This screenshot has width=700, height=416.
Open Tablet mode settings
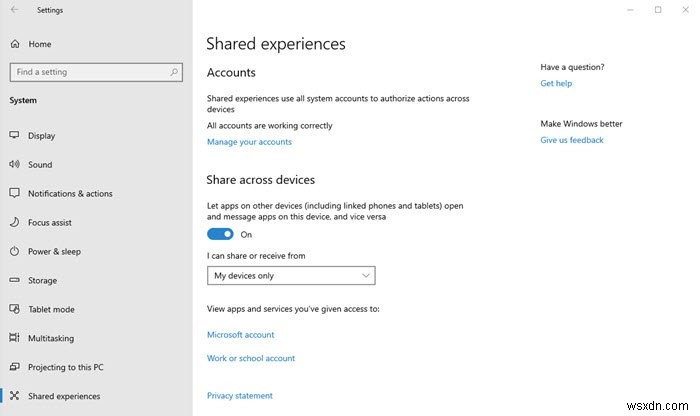51,309
